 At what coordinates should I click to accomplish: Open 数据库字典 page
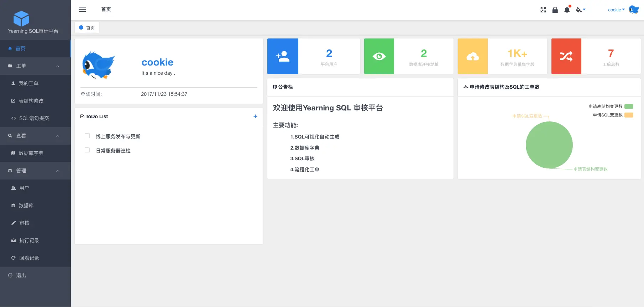point(35,153)
